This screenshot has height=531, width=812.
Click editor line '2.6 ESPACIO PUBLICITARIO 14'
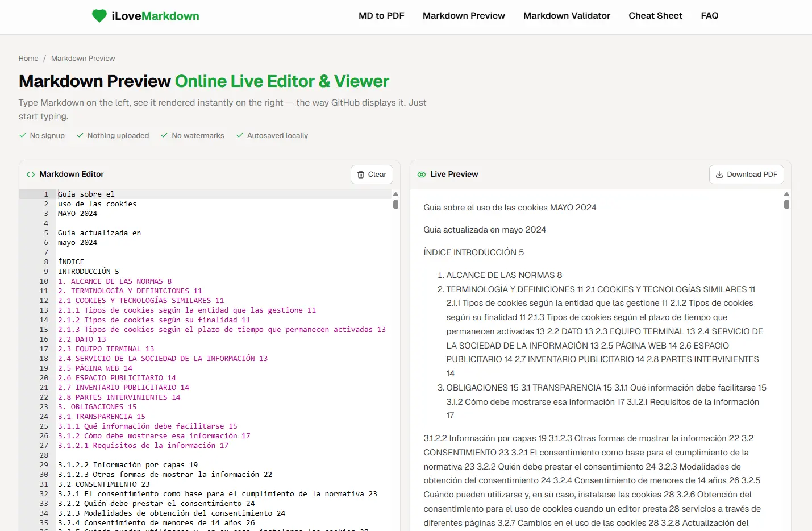[117, 378]
